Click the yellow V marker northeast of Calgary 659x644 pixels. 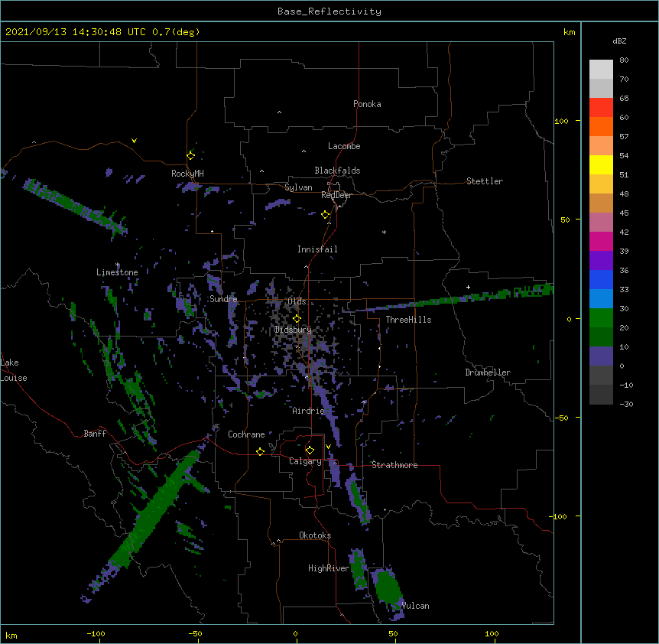tap(328, 447)
